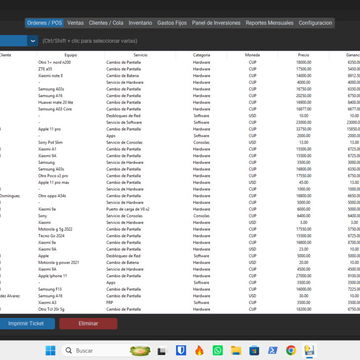Open the PowerShell taskbar icon
Screen dimensions: 360x360
click(x=273, y=350)
